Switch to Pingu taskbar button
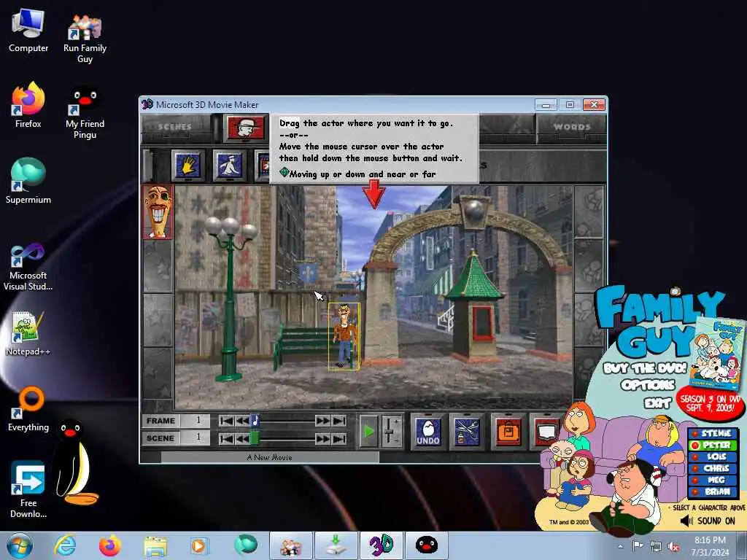Viewport: 747px width, 560px height. [426, 545]
